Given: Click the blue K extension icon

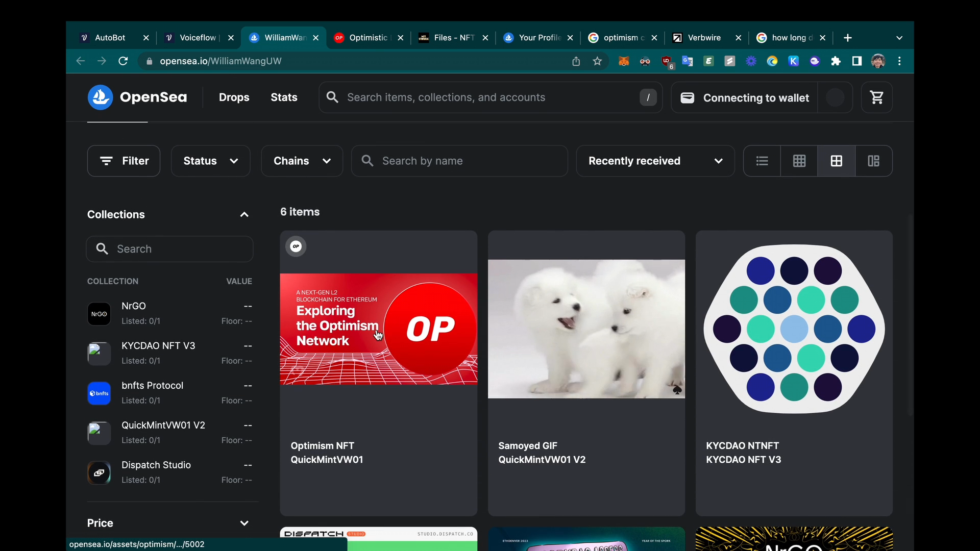Looking at the screenshot, I should tap(793, 61).
